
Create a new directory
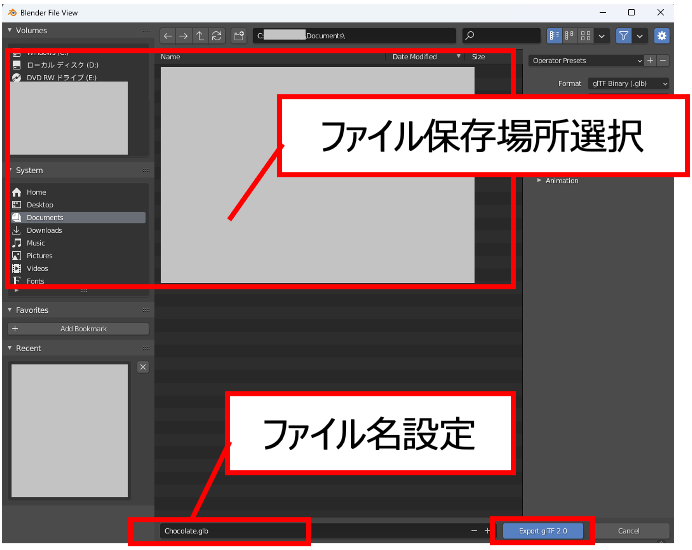click(x=239, y=36)
